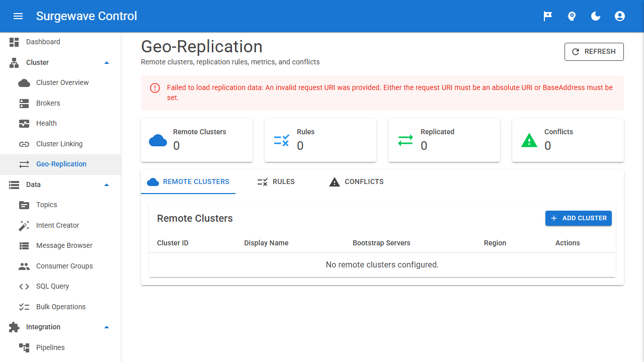This screenshot has width=644, height=362.
Task: Click the Replicated stat card arrows icon
Action: [x=406, y=140]
